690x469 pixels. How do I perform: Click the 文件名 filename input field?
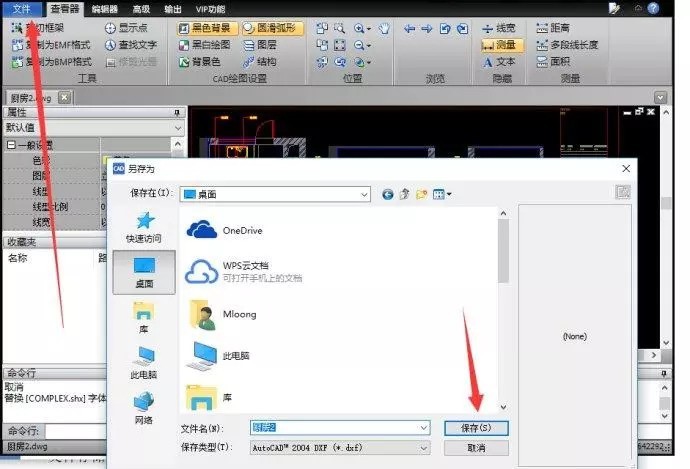[340, 428]
